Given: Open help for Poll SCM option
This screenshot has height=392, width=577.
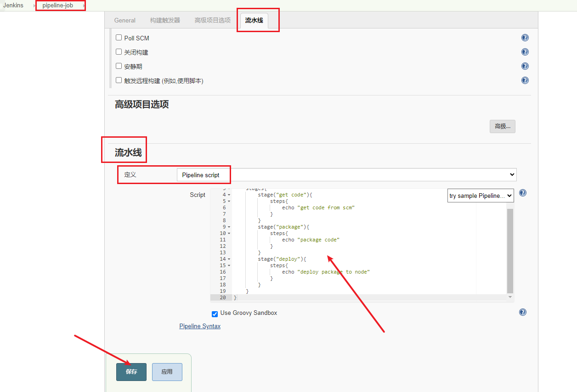Looking at the screenshot, I should coord(525,38).
